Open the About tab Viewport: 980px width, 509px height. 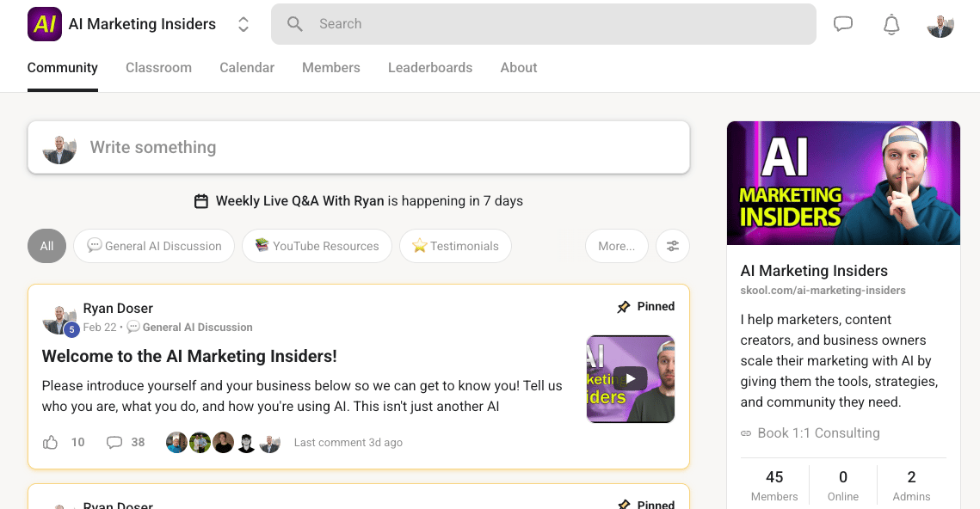pos(519,67)
